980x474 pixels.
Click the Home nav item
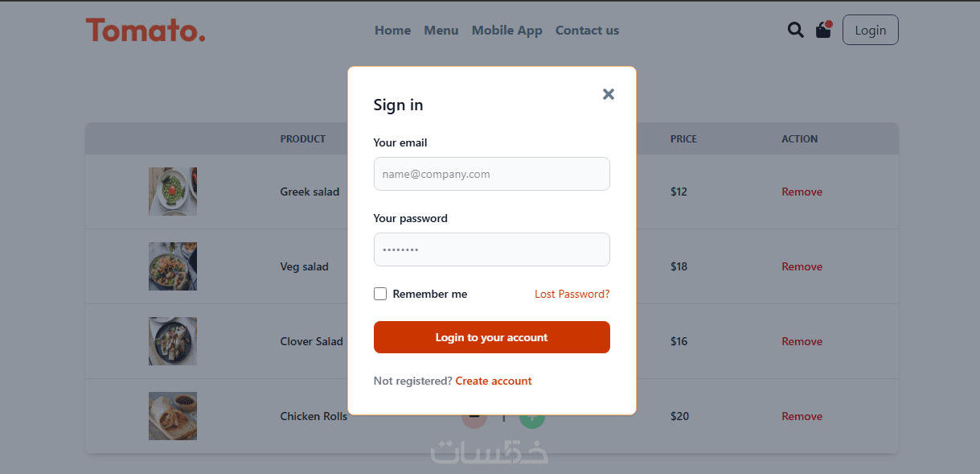coord(392,31)
